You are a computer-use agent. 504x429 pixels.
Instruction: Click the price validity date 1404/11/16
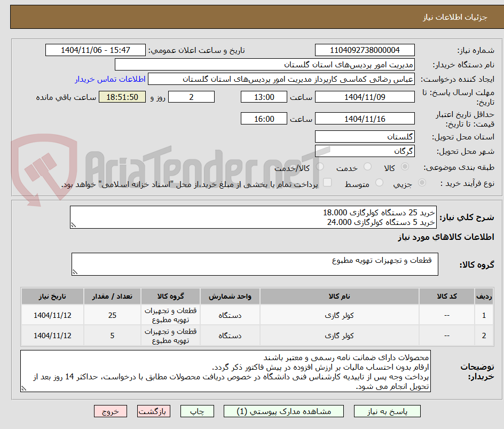365,119
